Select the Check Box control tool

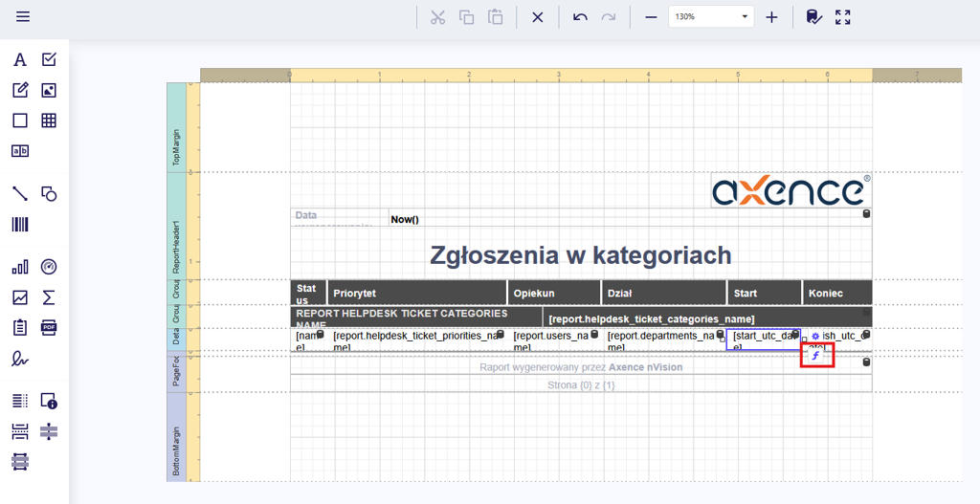[50, 60]
